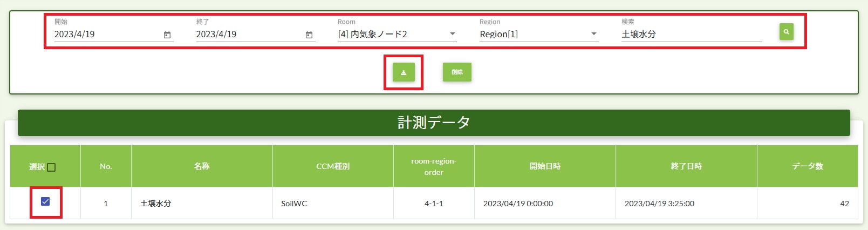Click the data count value 42
The height and width of the screenshot is (230, 868).
pos(844,204)
